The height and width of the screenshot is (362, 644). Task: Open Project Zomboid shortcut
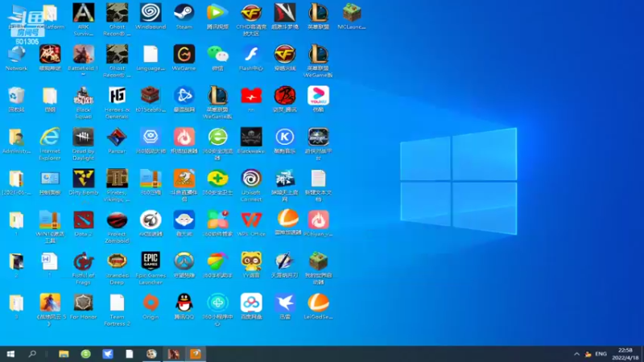[117, 227]
